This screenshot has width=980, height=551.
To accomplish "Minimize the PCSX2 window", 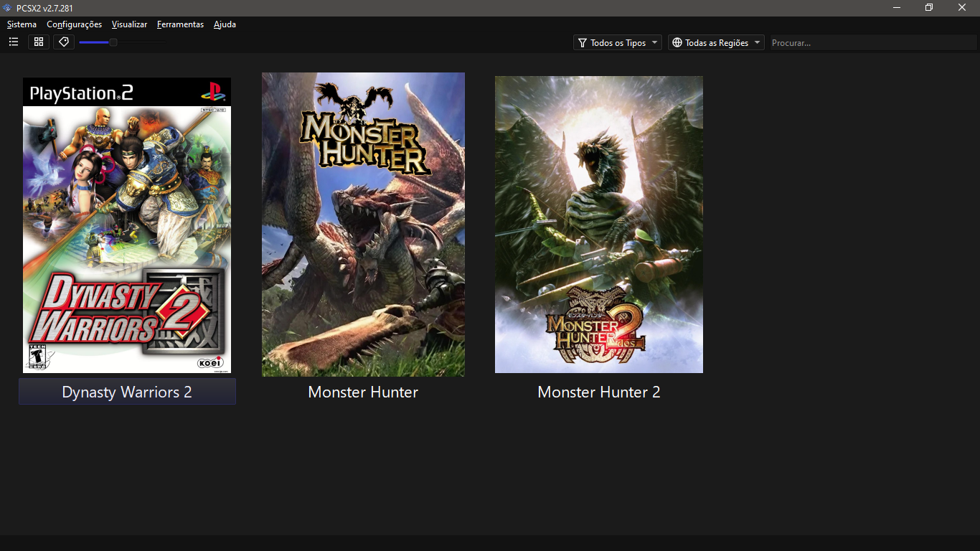I will pyautogui.click(x=896, y=8).
